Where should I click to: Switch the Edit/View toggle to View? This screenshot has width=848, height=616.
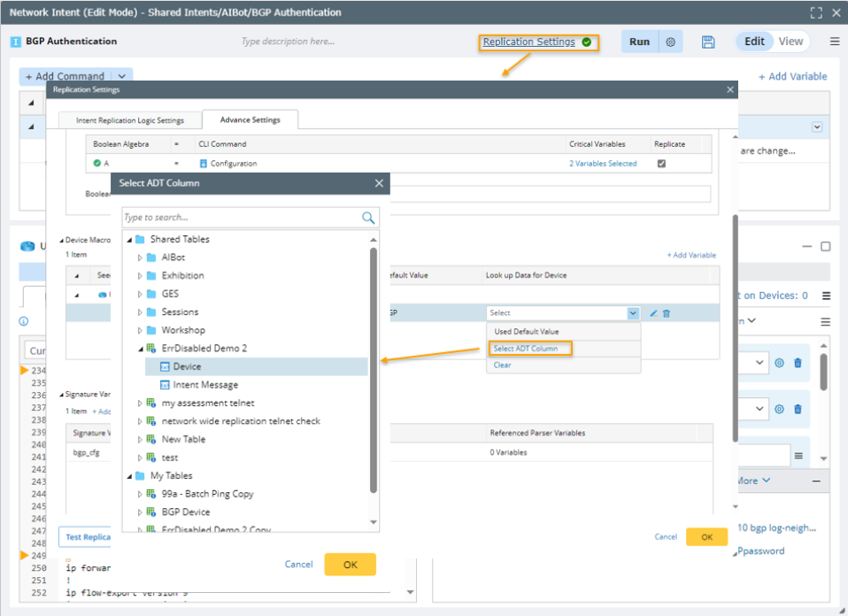tap(790, 42)
